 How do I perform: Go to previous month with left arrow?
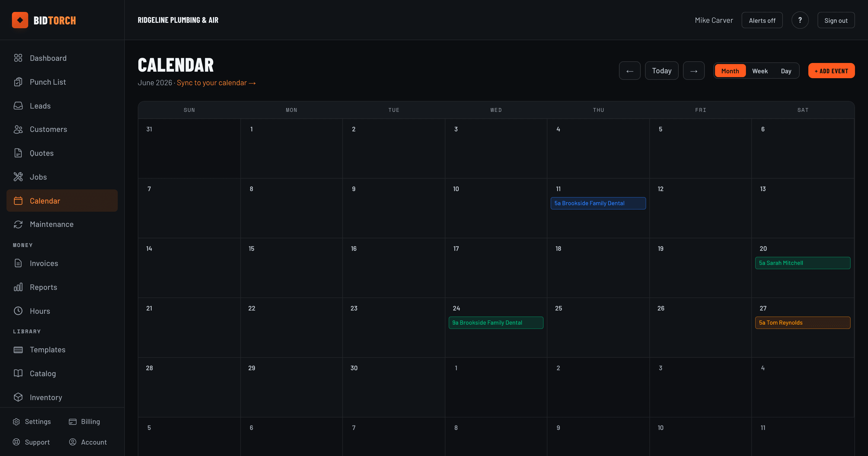coord(630,71)
